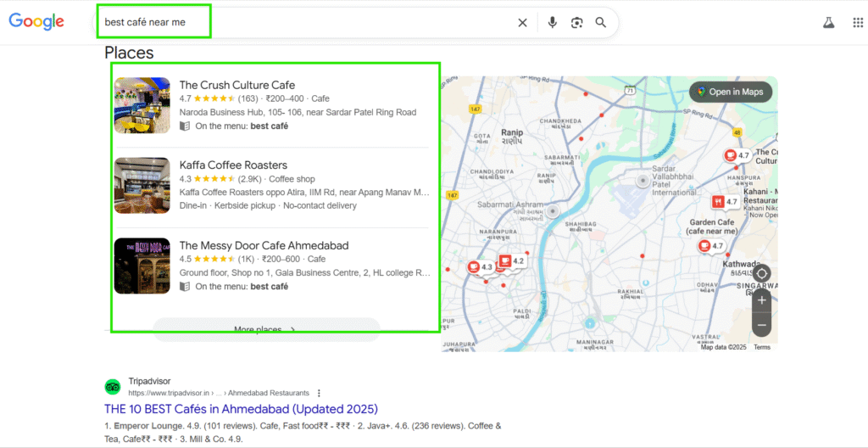Click the 4.3 rated cafe map pin
This screenshot has height=448, width=868.
[x=480, y=267]
